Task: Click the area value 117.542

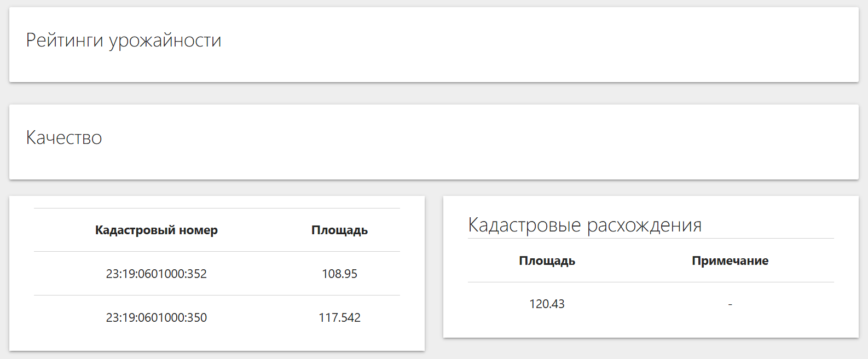Action: coord(339,317)
